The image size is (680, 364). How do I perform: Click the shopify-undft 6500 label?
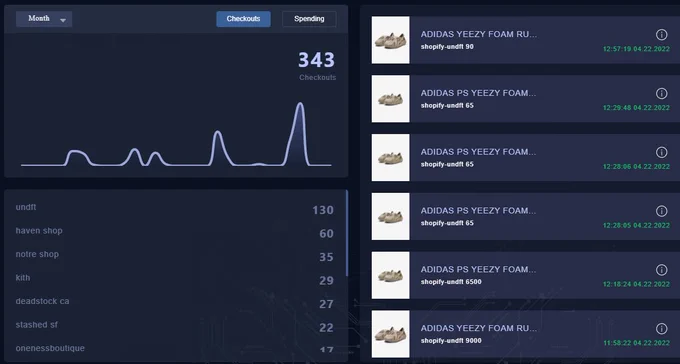pos(451,282)
